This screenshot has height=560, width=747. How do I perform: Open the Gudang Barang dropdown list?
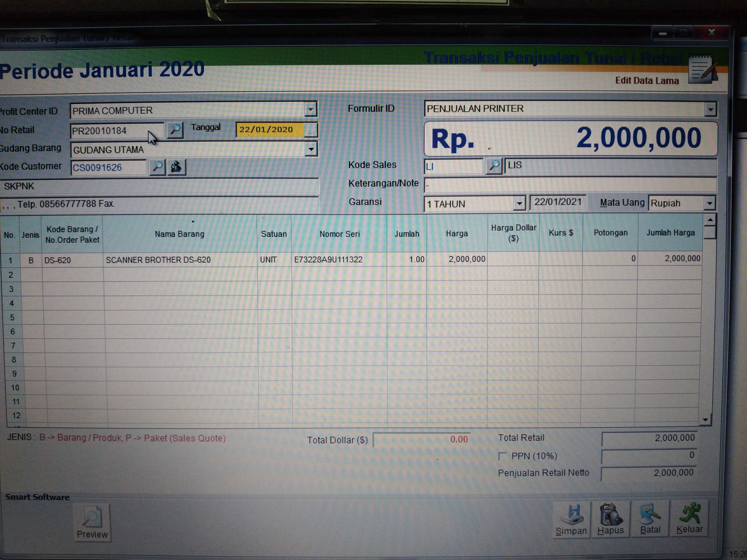click(311, 149)
